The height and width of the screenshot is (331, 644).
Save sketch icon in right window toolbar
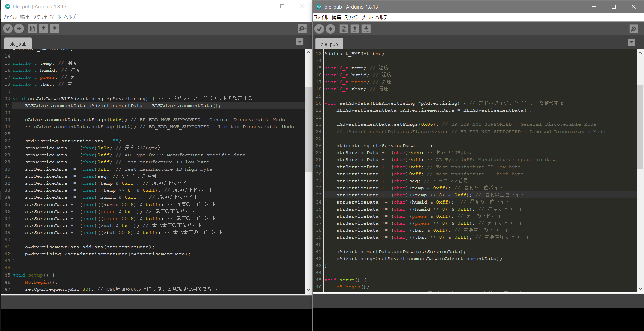(x=366, y=29)
